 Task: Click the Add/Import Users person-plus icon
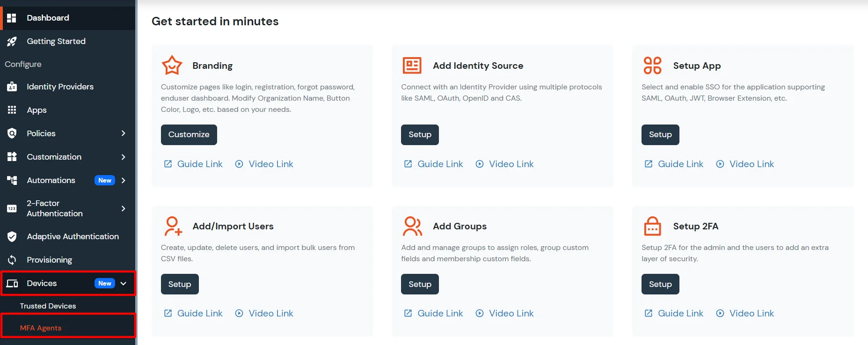[173, 226]
